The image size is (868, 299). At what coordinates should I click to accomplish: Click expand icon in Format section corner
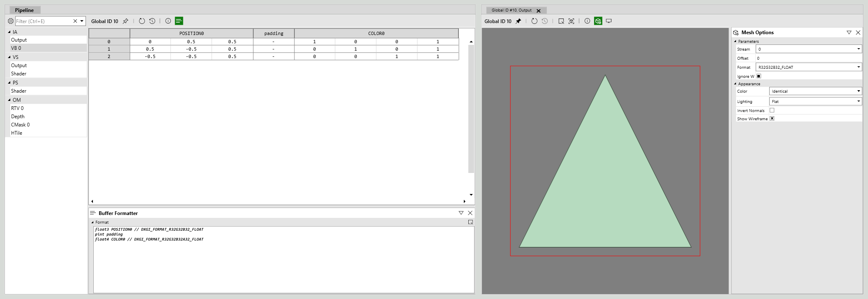470,222
